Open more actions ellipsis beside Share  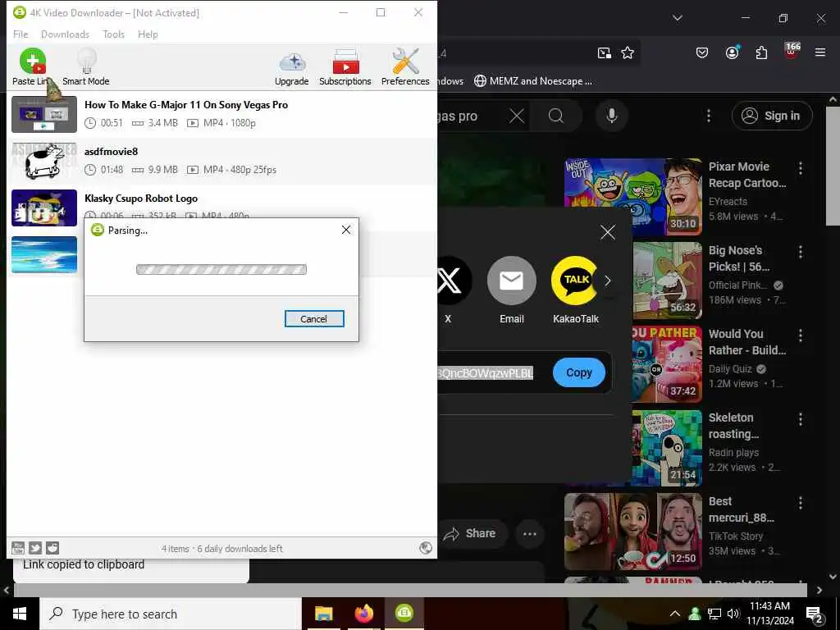coord(530,533)
